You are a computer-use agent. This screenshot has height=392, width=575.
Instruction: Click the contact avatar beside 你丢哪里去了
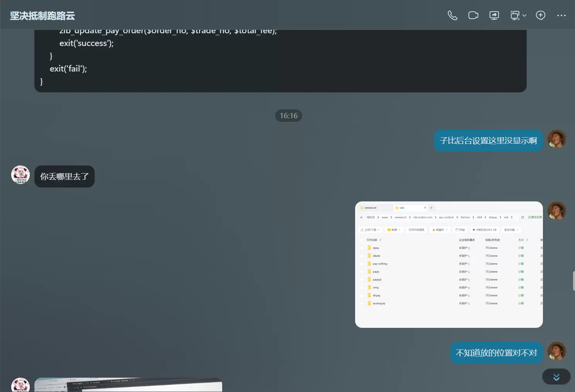[x=20, y=175]
